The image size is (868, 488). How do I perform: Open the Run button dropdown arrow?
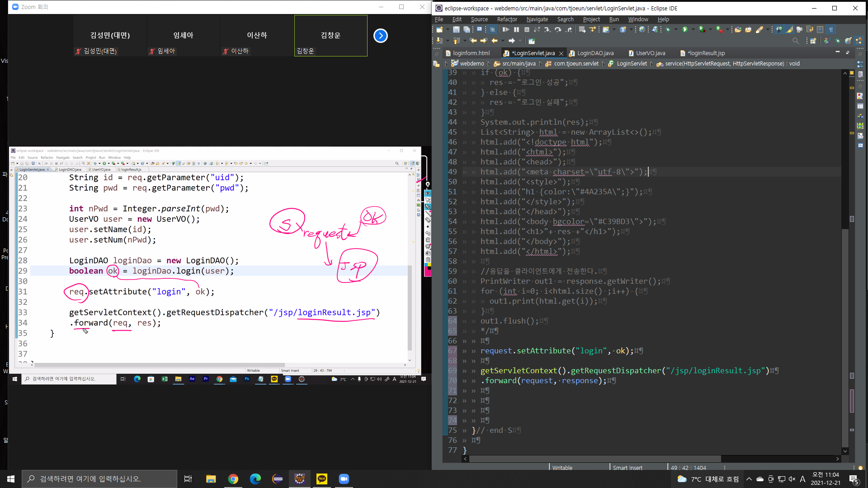coord(693,29)
